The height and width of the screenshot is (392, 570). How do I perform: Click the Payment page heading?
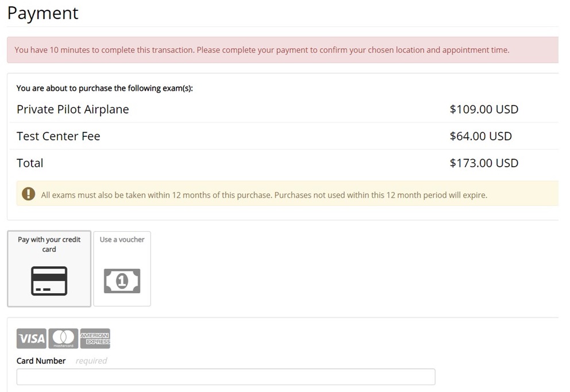coord(43,13)
